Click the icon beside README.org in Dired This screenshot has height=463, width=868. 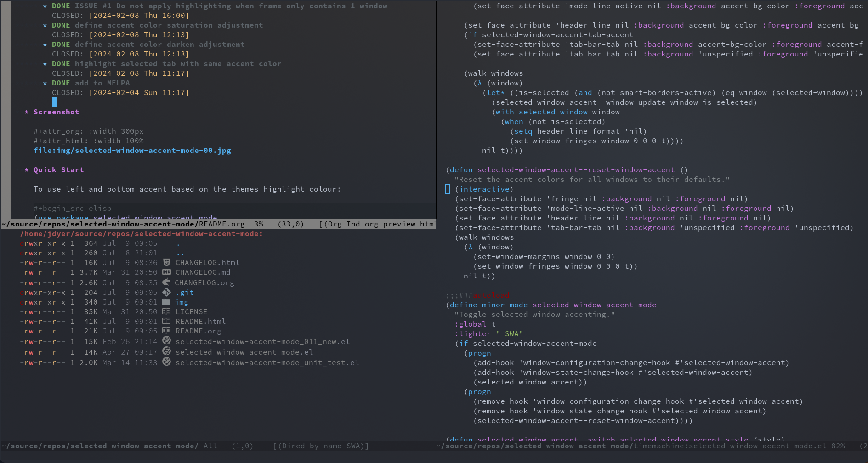166,331
